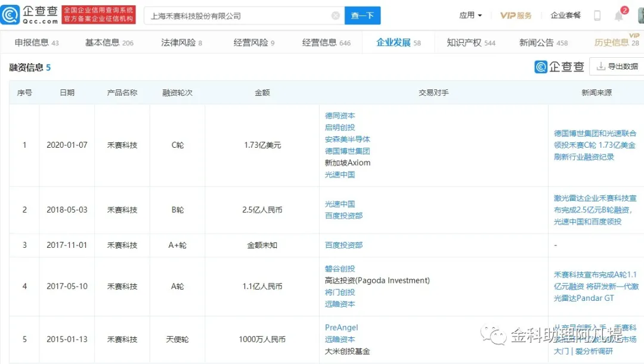Click the amount cell 2.5亿人民币
Image resolution: width=644 pixels, height=364 pixels.
[x=262, y=210]
